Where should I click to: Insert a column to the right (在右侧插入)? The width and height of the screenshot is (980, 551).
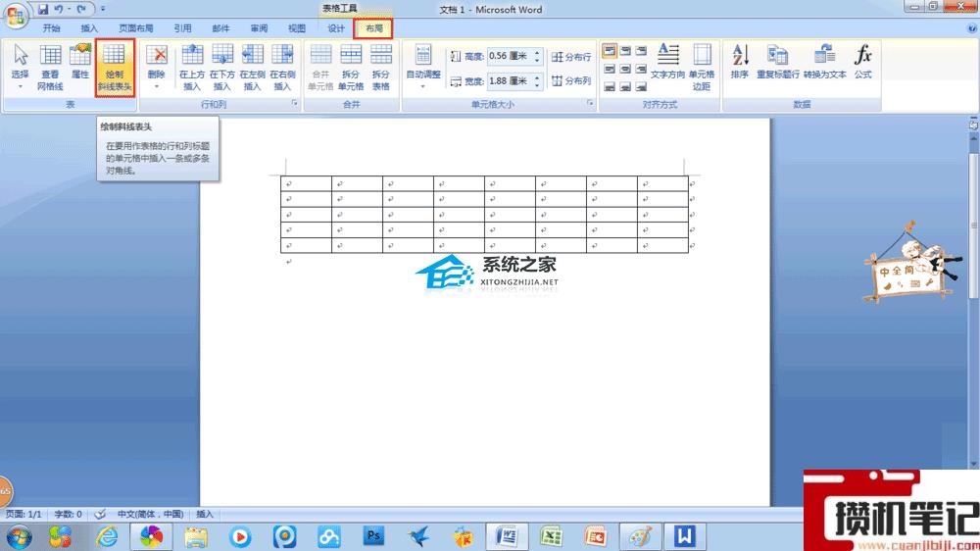point(282,68)
